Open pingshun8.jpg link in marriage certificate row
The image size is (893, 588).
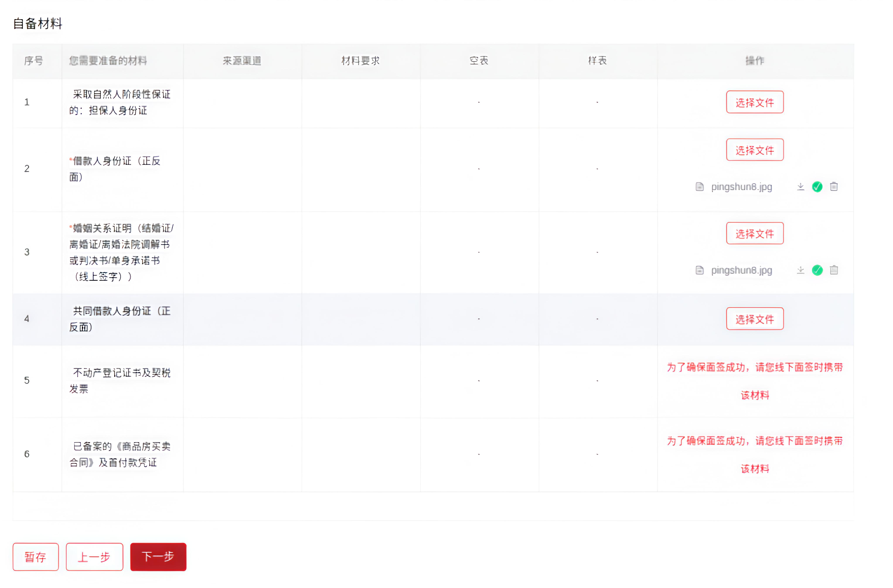741,270
